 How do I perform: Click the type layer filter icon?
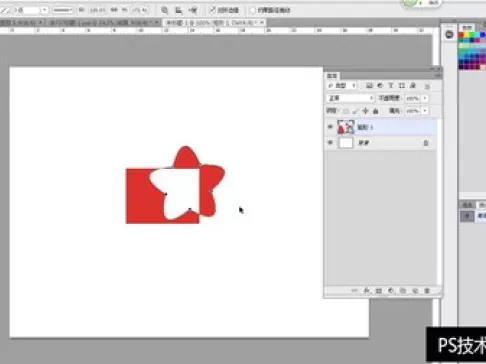(x=391, y=86)
